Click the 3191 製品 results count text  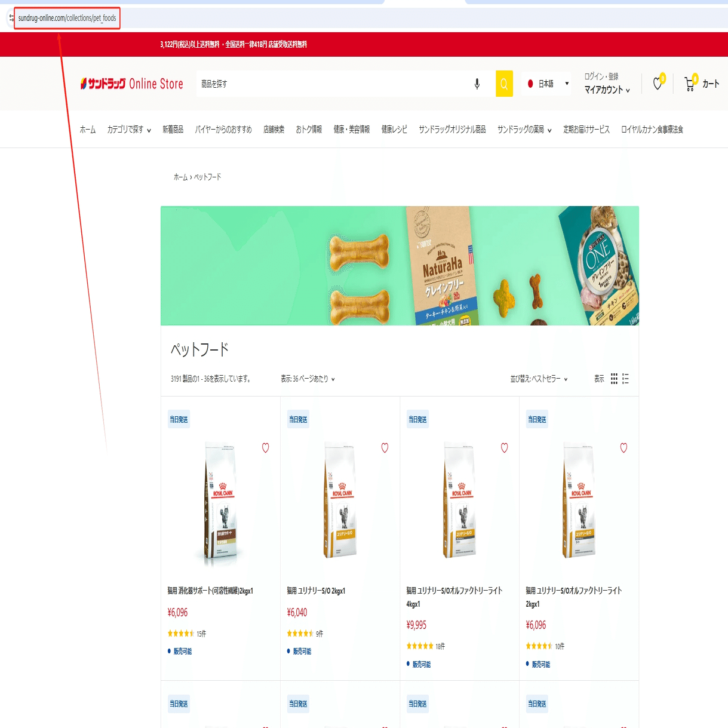(x=211, y=379)
